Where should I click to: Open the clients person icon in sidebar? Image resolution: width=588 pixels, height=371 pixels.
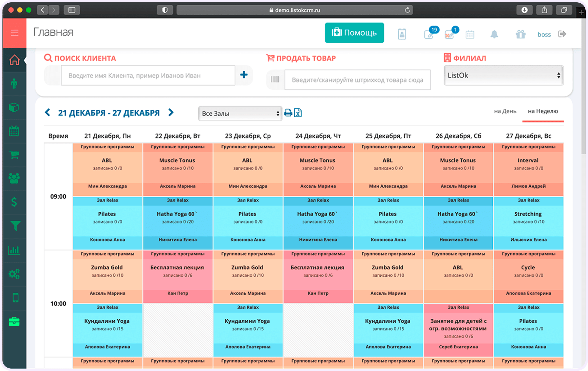tap(14, 84)
